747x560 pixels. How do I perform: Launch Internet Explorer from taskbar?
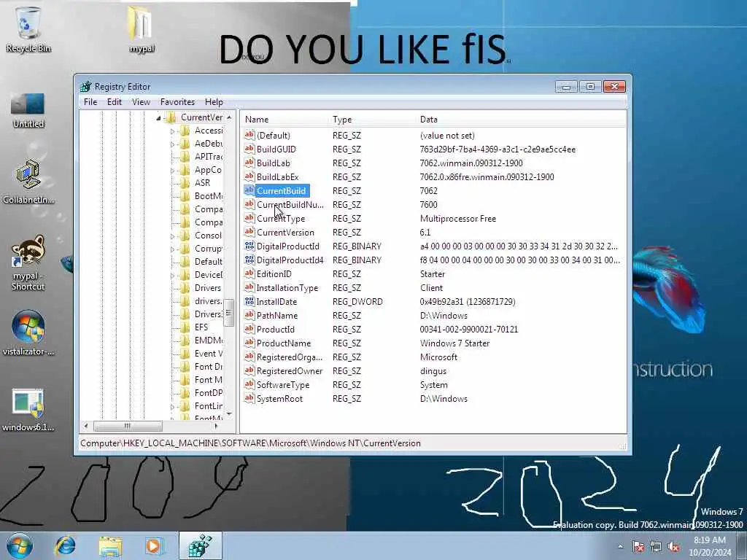[x=65, y=545]
